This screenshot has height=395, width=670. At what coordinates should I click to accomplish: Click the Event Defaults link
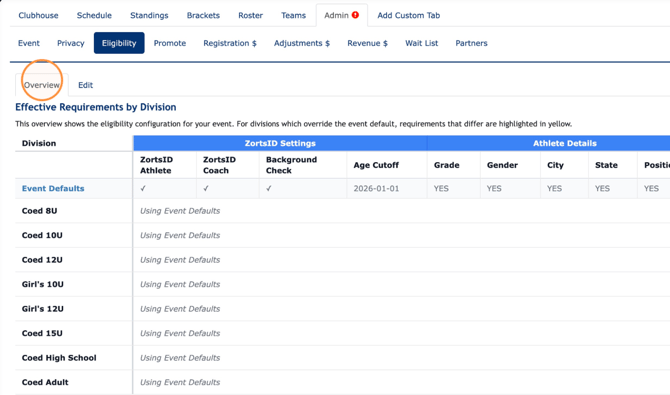coord(53,189)
